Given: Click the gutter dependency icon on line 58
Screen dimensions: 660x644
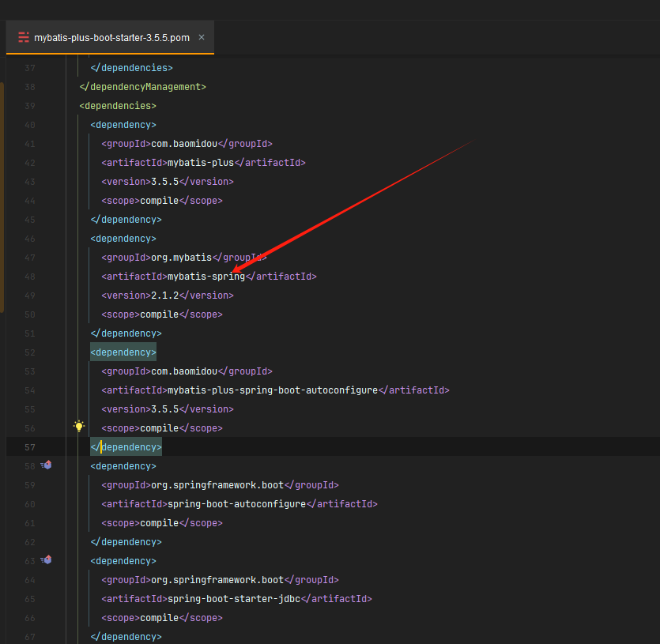Looking at the screenshot, I should click(x=47, y=465).
